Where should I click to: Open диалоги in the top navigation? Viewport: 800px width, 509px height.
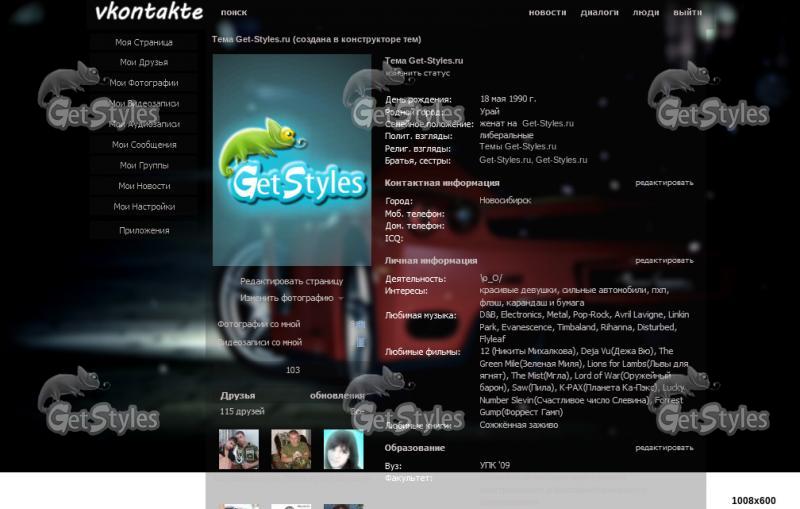point(599,13)
